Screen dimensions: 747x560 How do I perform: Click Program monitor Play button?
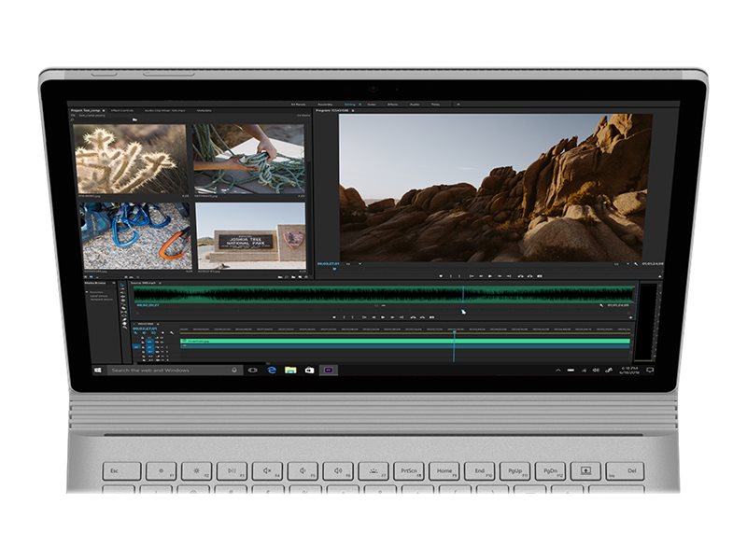coord(489,276)
